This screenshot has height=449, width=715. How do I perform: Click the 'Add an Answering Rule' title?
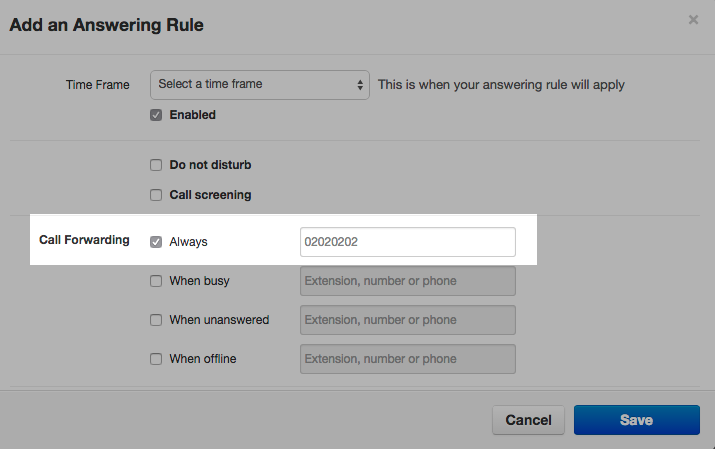[x=107, y=24]
